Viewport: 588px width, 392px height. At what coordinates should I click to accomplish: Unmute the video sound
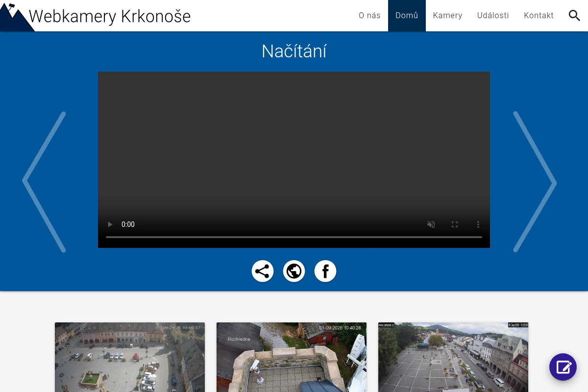pos(431,224)
